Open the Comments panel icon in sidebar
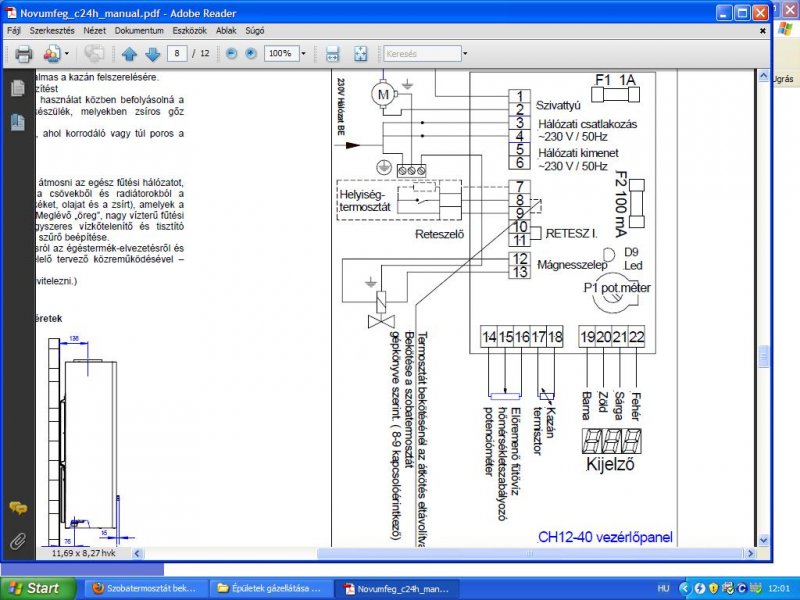 (18, 508)
